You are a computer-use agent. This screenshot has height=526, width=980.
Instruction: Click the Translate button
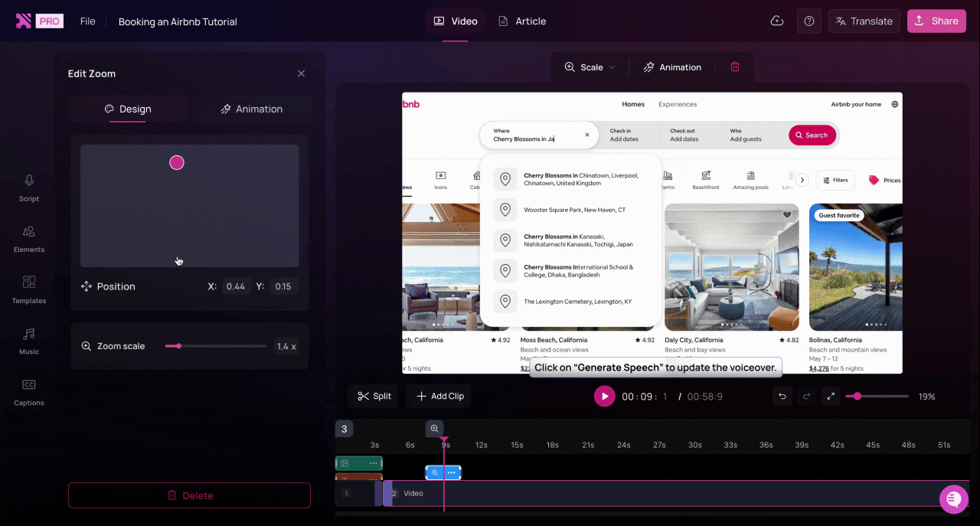tap(864, 21)
